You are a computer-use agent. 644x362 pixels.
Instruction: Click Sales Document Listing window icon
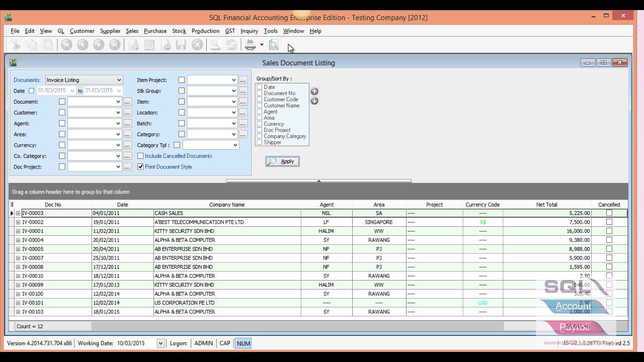point(13,63)
